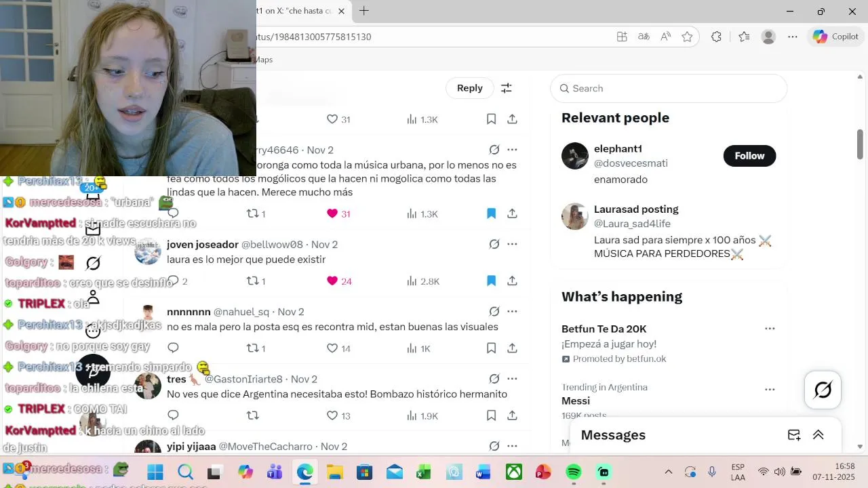Repost the tres reply

[x=253, y=415]
